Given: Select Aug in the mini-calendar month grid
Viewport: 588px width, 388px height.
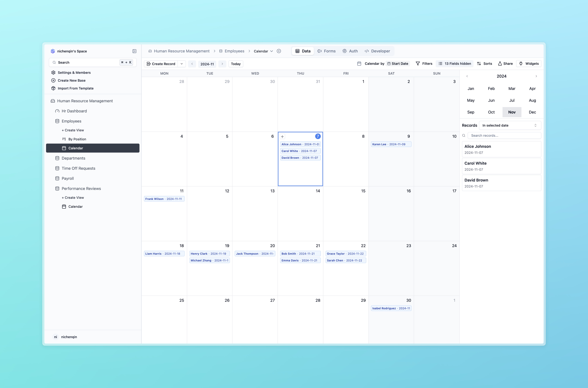Looking at the screenshot, I should pyautogui.click(x=533, y=100).
